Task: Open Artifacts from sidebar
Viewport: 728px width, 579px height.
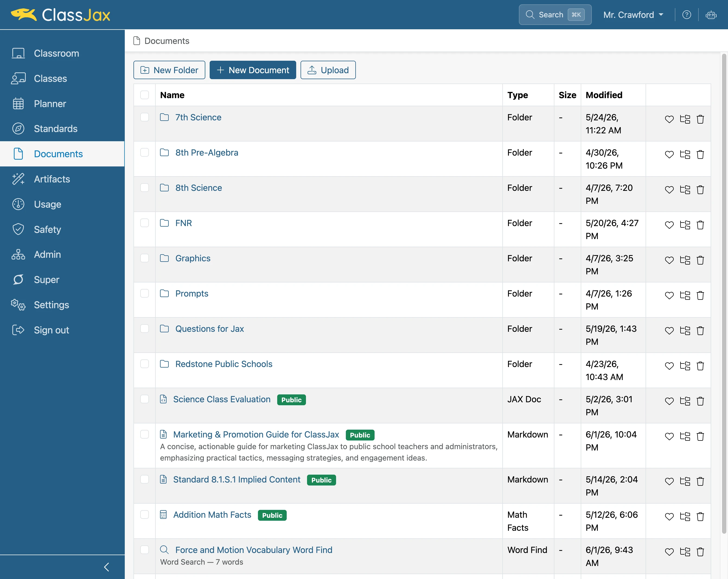Action: coord(62,179)
